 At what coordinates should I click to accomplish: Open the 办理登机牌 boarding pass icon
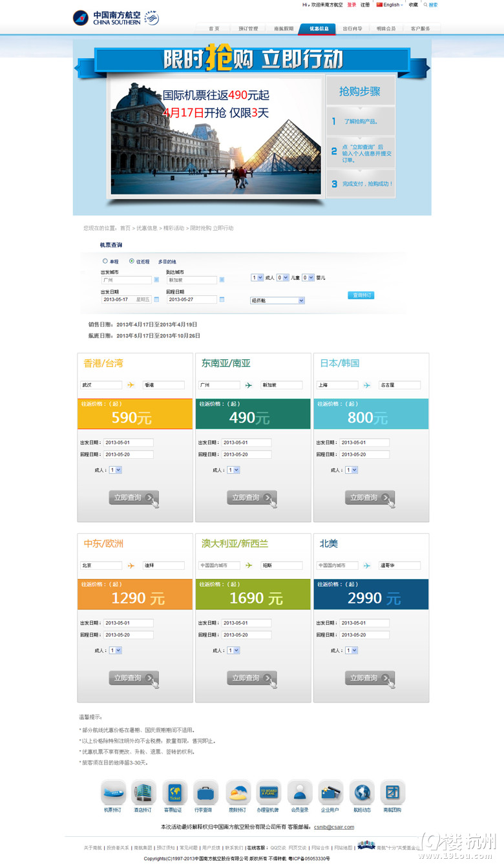269,792
